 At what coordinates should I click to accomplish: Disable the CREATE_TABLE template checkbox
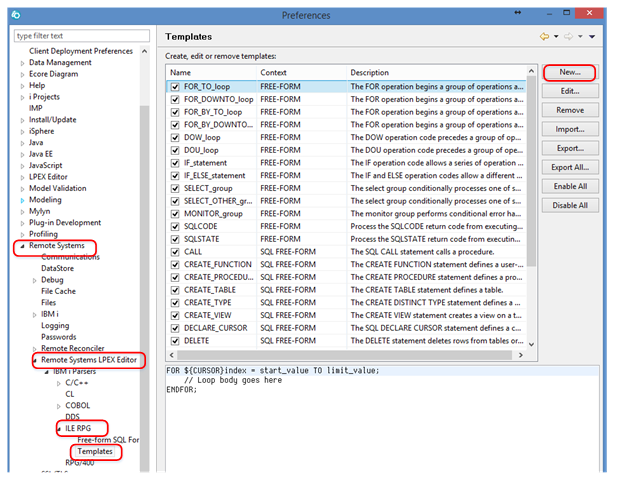(x=175, y=290)
